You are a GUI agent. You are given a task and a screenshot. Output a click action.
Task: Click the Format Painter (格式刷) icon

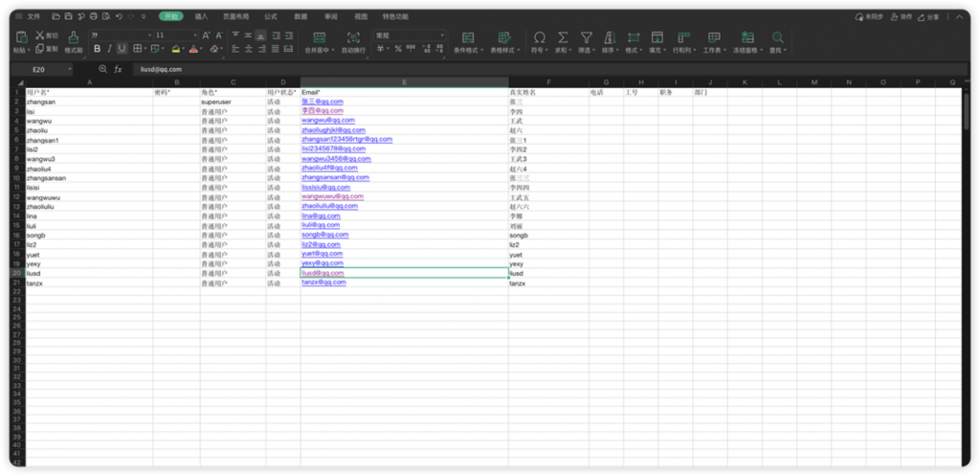74,37
